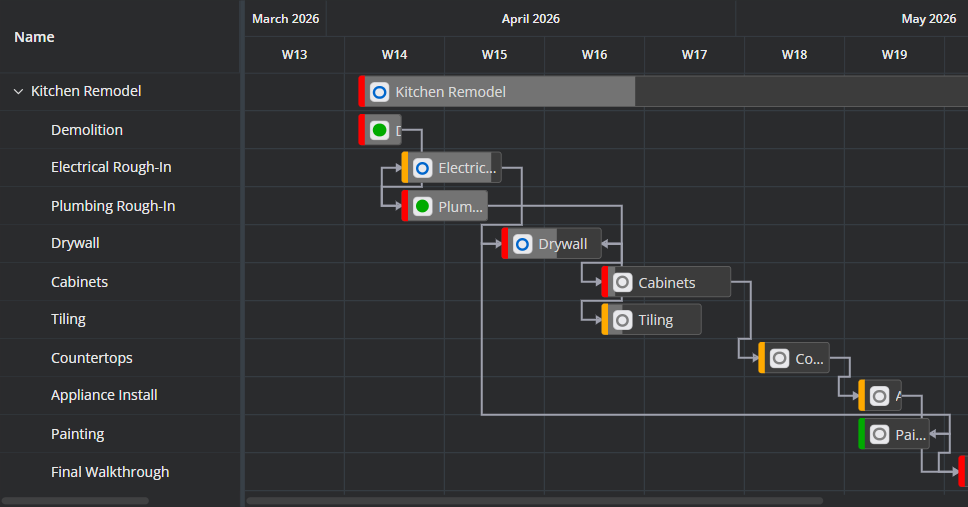Click the Co... Countertops bar label
This screenshot has height=507, width=968.
point(809,359)
